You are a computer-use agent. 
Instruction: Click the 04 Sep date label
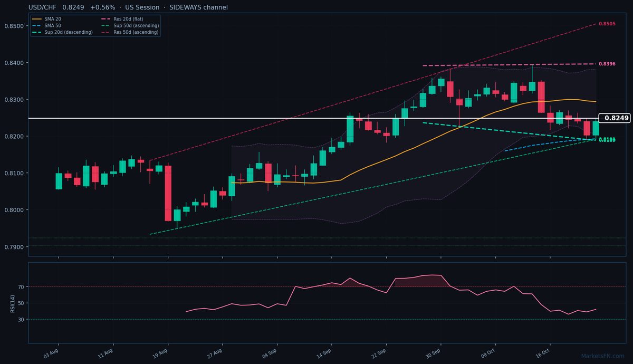269,352
